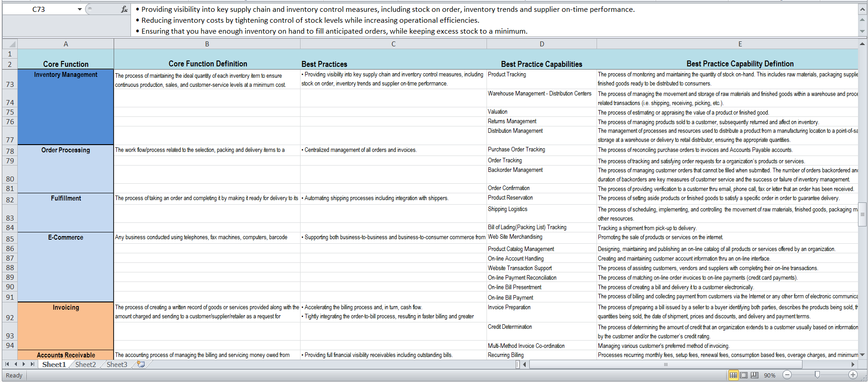The image size is (868, 382).
Task: Select the Accounts Receivable cell
Action: 66,355
